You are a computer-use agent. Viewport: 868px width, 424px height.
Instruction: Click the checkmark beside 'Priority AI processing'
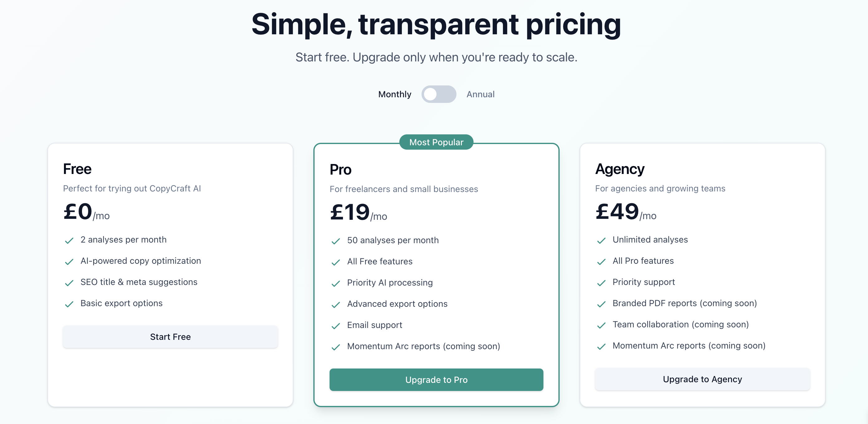coord(335,283)
